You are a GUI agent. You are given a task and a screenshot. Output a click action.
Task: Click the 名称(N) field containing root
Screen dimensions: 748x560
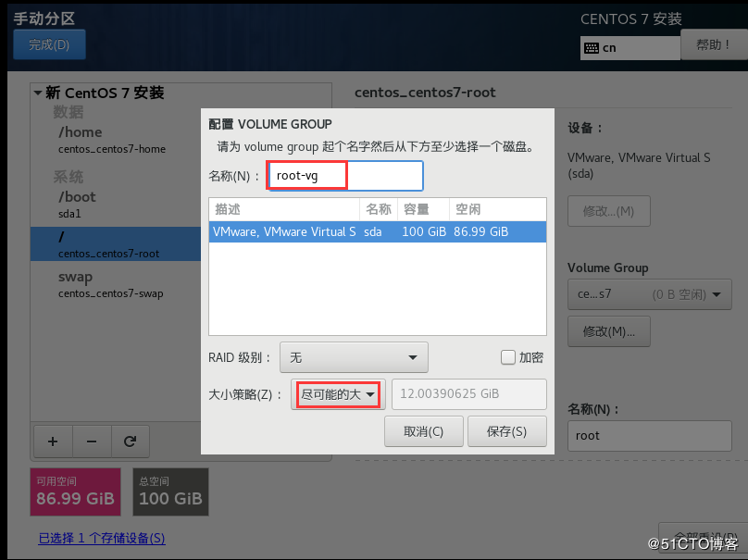click(649, 435)
